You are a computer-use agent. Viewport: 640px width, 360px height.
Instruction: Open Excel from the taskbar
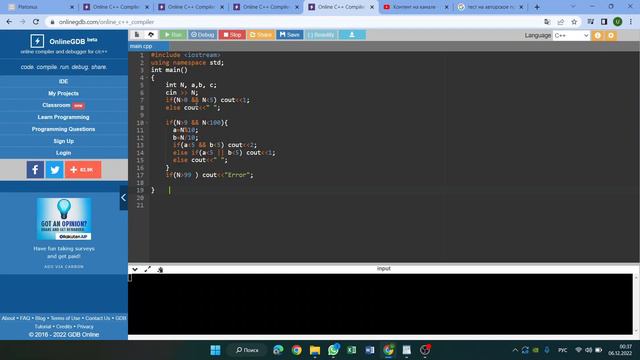(x=351, y=350)
